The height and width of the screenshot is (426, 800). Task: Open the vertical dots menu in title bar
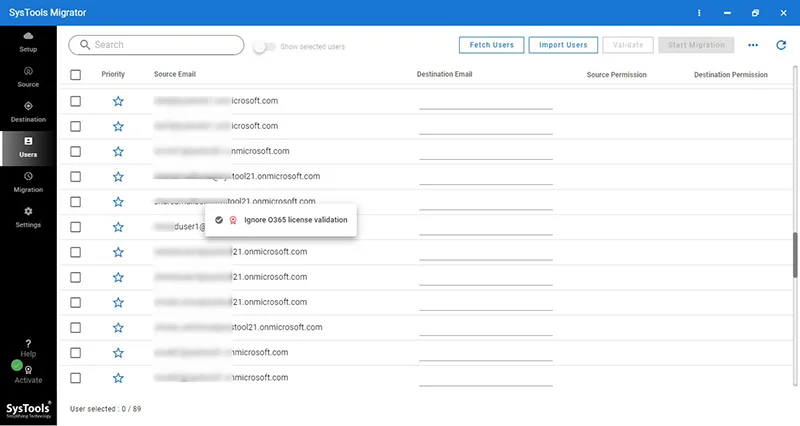699,13
